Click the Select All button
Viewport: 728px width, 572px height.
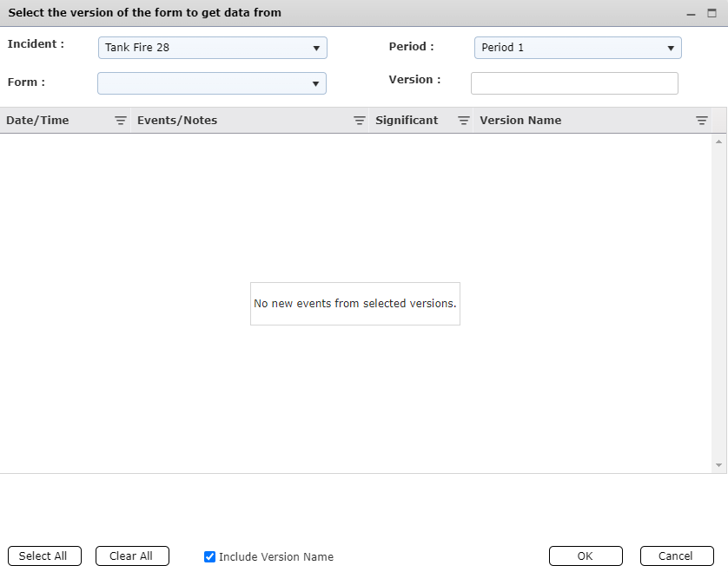[x=44, y=556]
